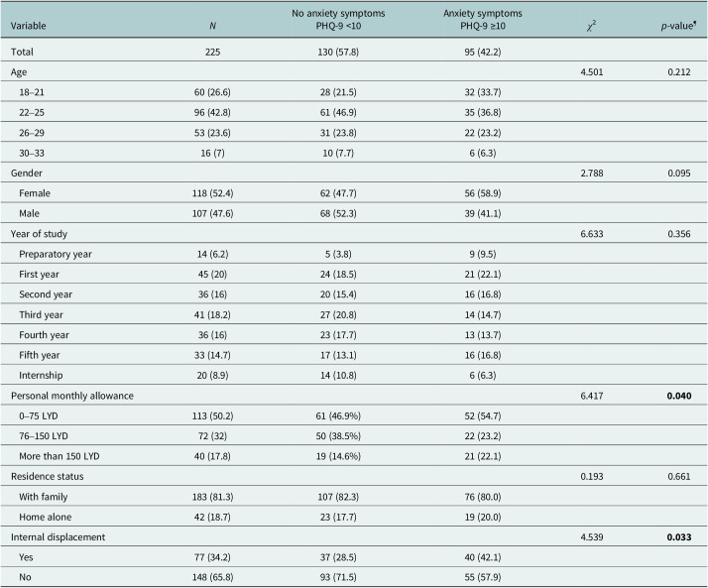Select the More than 150 LYD row
Screen dimensions: 708x588
(x=354, y=456)
